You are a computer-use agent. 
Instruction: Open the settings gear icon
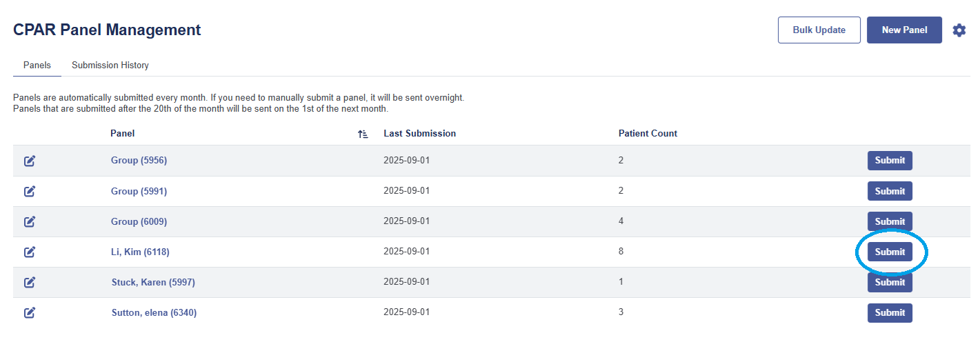coord(959,30)
